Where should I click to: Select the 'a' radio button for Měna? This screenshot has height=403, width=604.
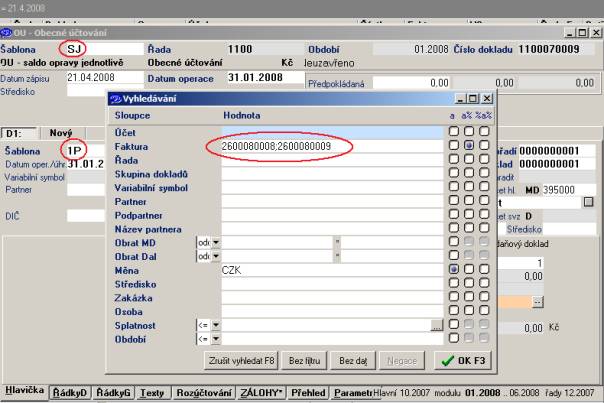coord(455,269)
